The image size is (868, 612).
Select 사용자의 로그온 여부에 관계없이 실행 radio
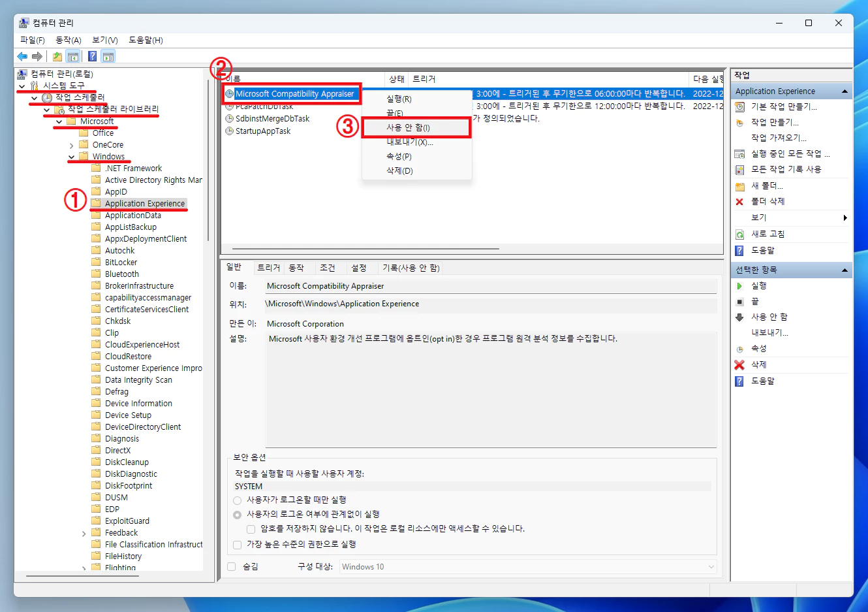[x=238, y=515]
